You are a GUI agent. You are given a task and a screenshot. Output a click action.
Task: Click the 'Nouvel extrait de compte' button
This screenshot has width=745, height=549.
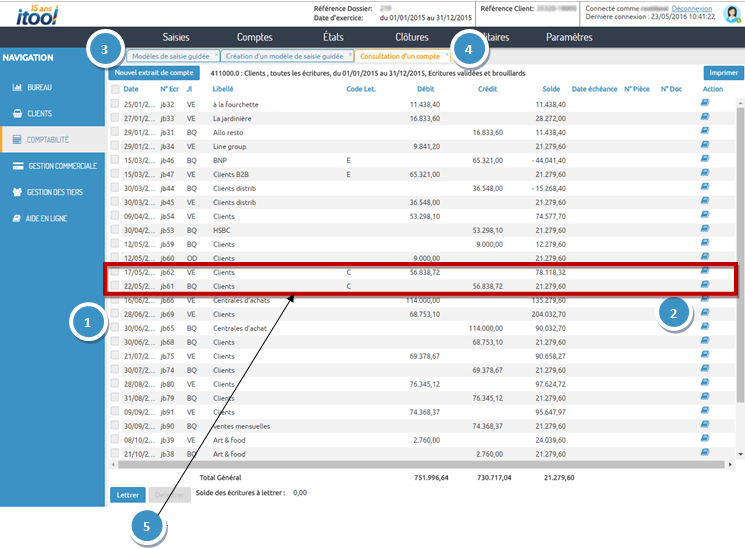tap(154, 73)
